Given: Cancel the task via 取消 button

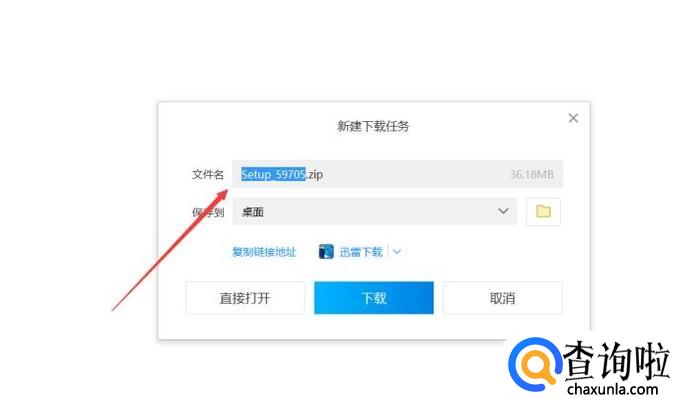Looking at the screenshot, I should coord(502,298).
